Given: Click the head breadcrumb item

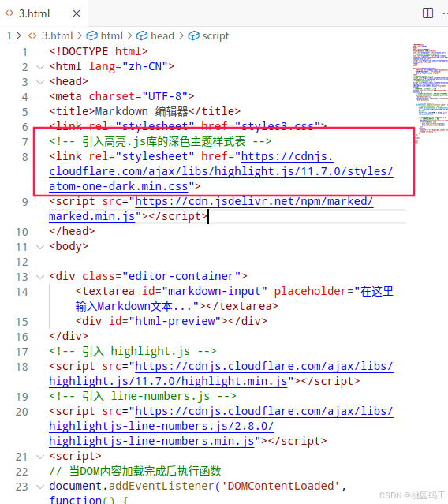Looking at the screenshot, I should pos(162,35).
